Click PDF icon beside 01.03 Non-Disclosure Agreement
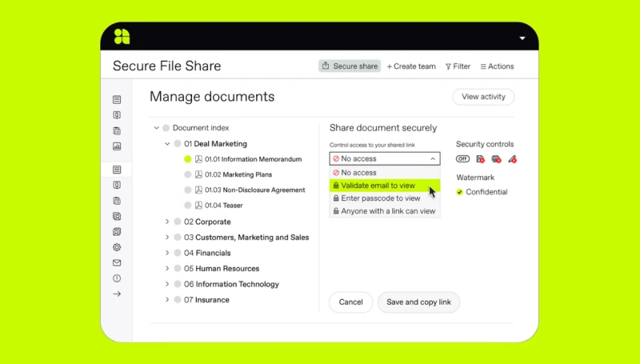Image resolution: width=640 pixels, height=364 pixels. 198,190
